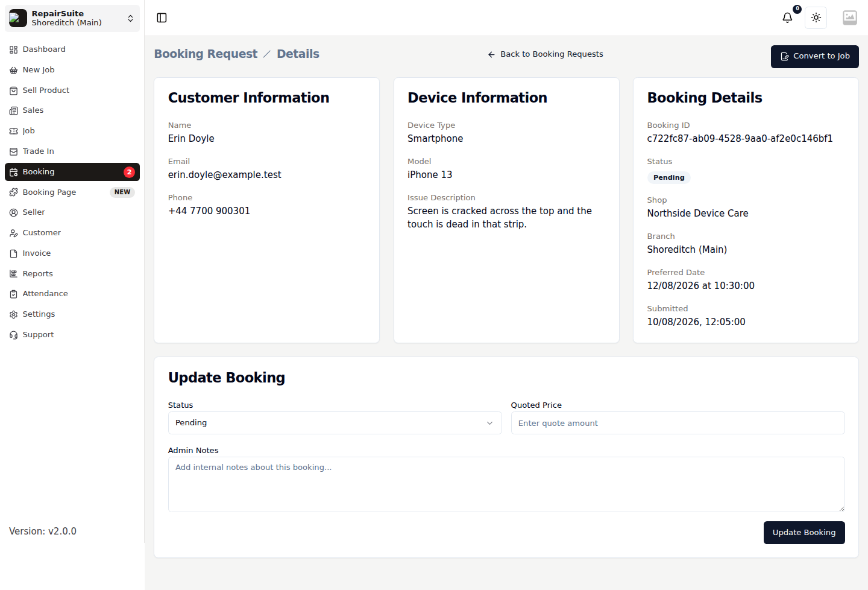
Task: Click the user avatar image
Action: pyautogui.click(x=850, y=17)
